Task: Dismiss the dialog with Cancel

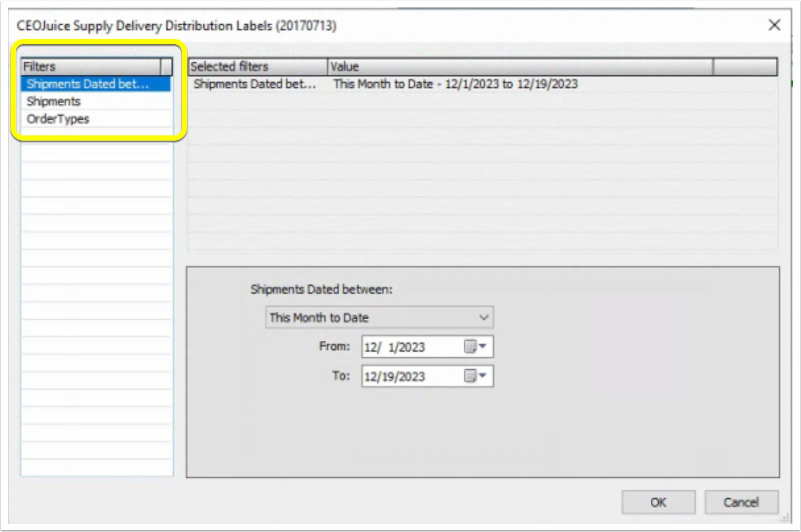Action: 741,502
